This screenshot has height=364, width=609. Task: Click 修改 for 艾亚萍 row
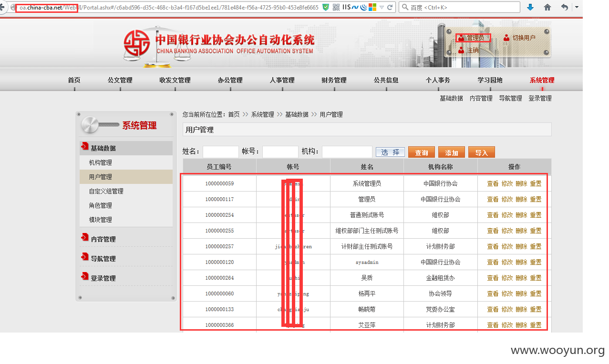(x=507, y=325)
